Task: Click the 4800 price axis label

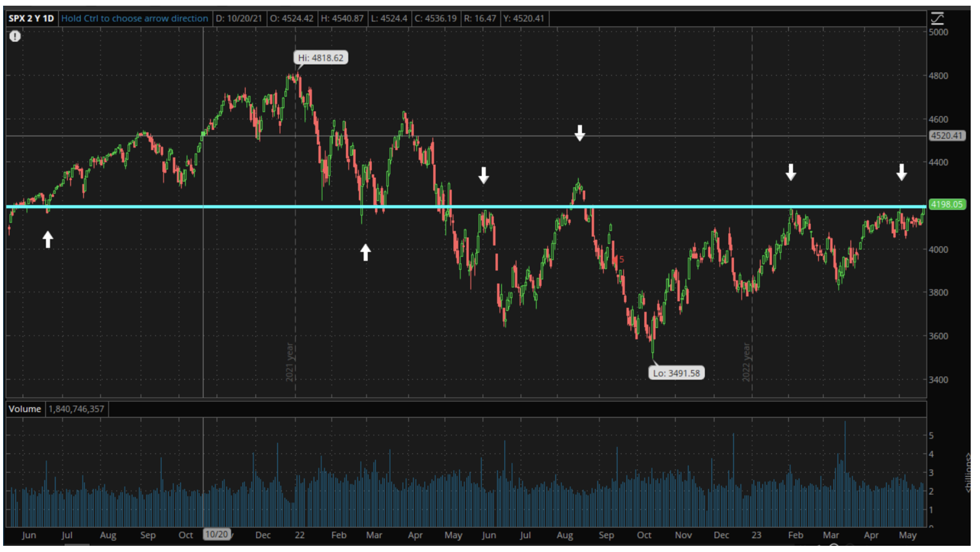Action: [x=938, y=75]
